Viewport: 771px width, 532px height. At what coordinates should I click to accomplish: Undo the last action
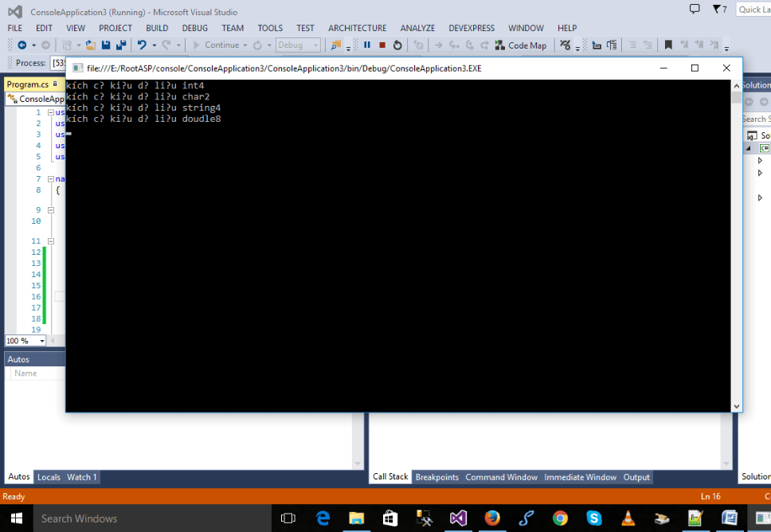coord(142,45)
